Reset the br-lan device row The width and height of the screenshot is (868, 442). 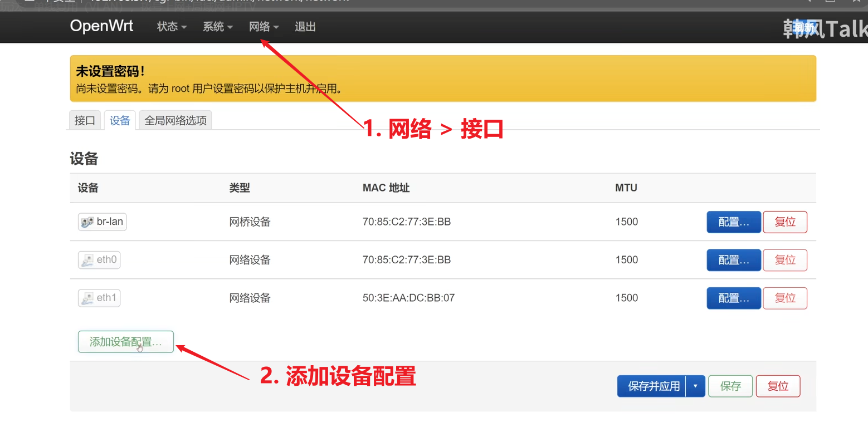coord(785,222)
